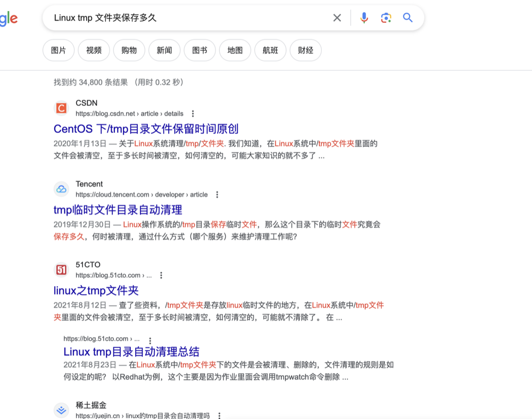Viewport: 532px width, 419px height.
Task: Select the 新闻 filter tab
Action: (164, 51)
